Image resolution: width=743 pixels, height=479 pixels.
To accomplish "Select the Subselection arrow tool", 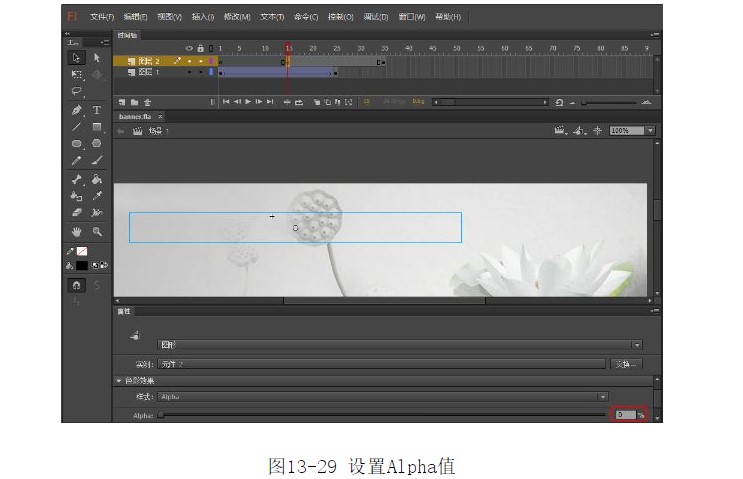I will [x=97, y=58].
